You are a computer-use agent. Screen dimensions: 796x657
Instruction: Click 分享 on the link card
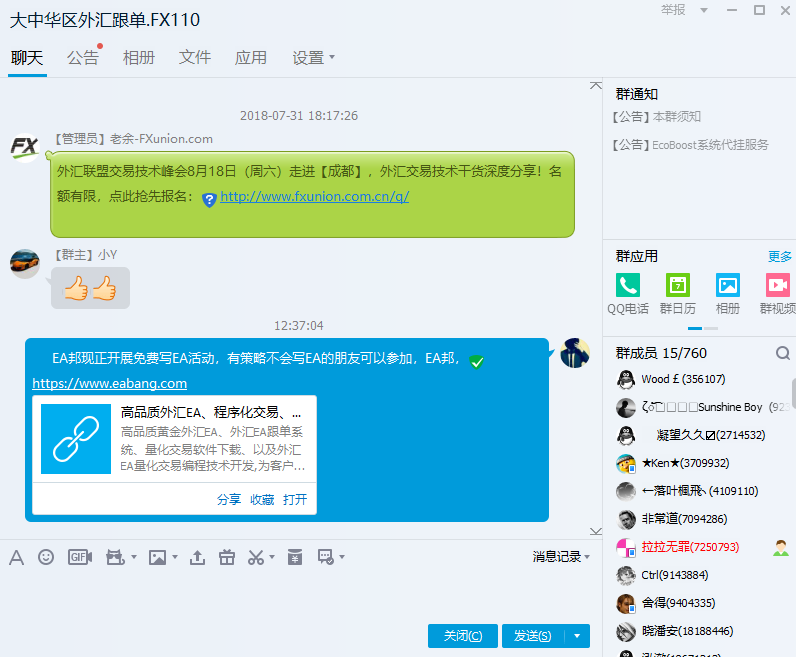228,500
